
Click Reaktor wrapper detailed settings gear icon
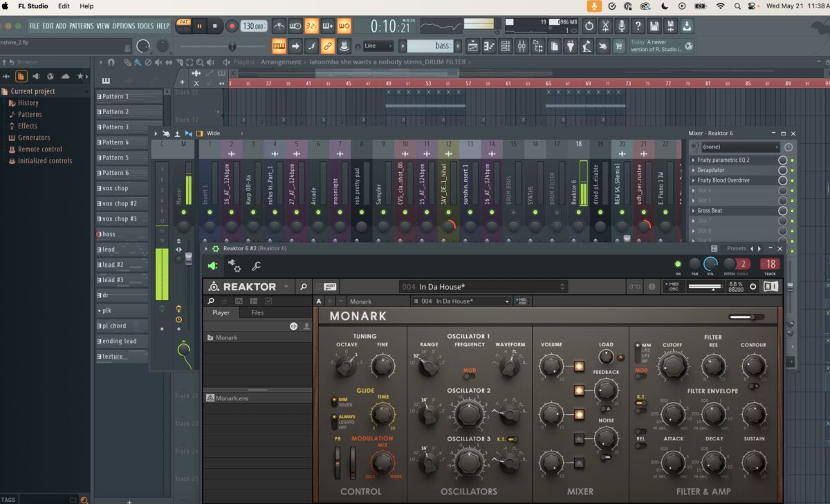click(234, 266)
